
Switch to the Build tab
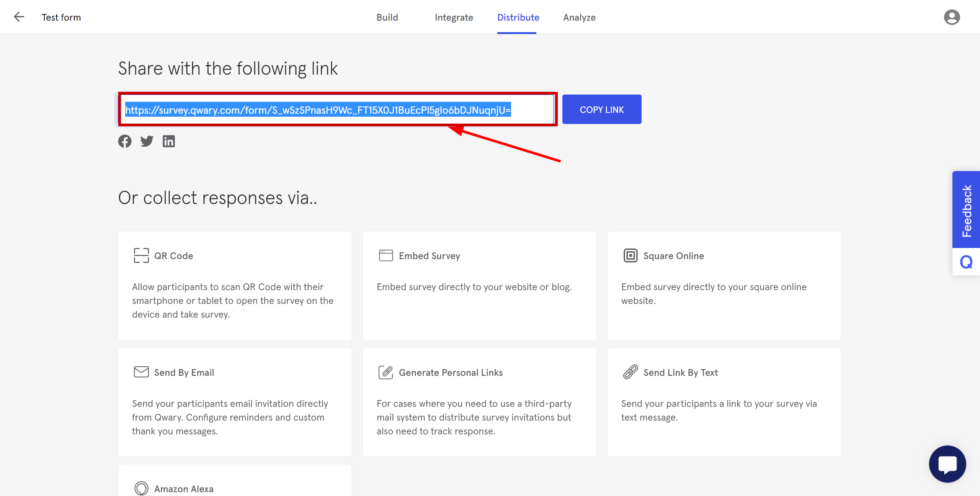[x=387, y=17]
